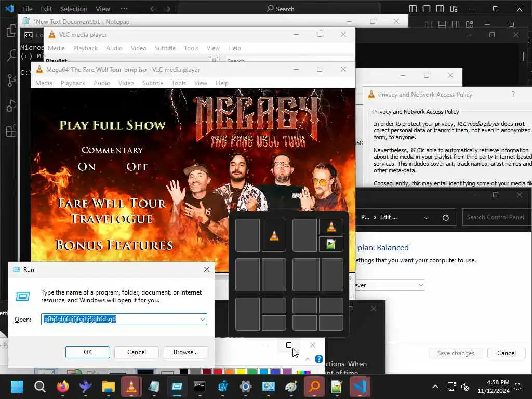Open the Explorer view in VS Code activity bar

[x=11, y=31]
